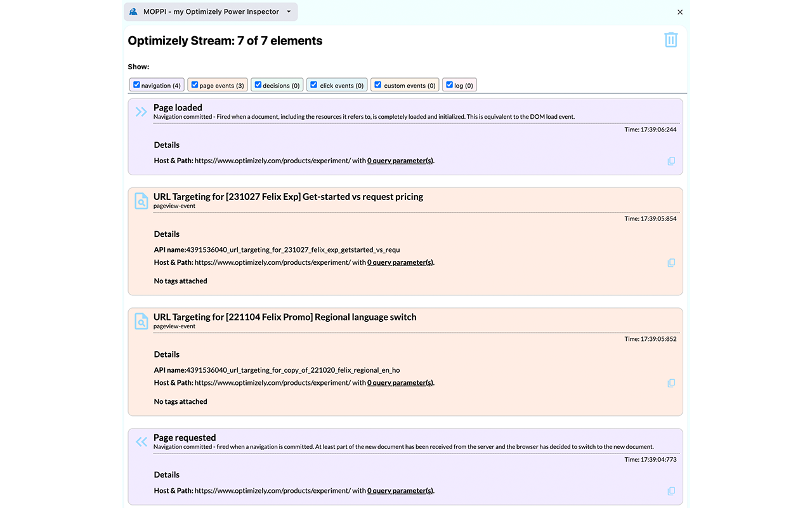Click the MOPPI extension logo icon
Image resolution: width=812 pixels, height=508 pixels.
coord(133,11)
